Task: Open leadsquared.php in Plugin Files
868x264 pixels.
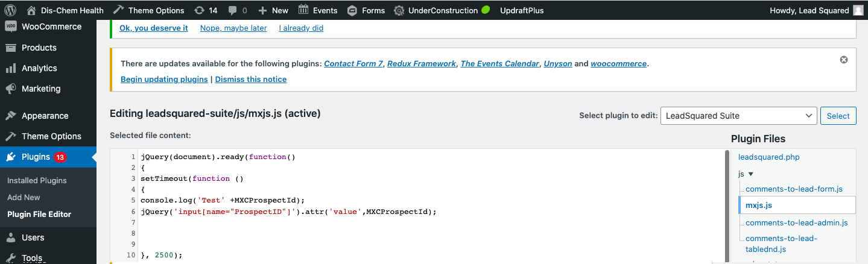Action: (768, 157)
